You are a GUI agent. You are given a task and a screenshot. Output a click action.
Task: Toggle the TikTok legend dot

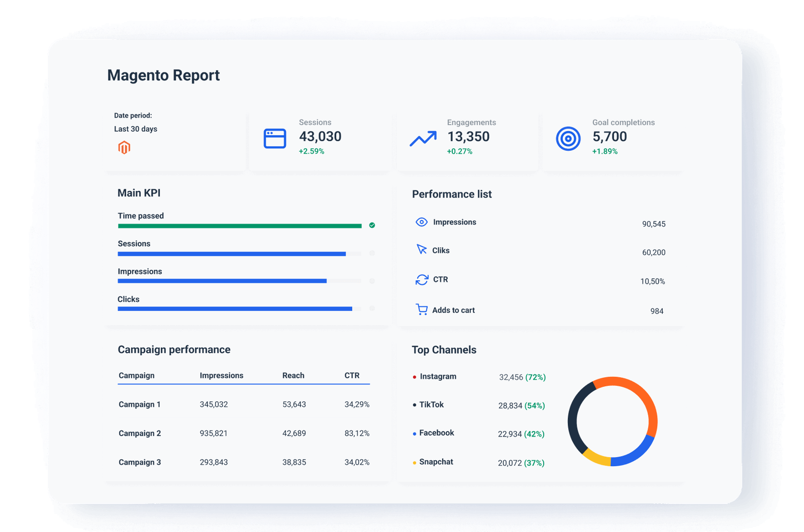coord(414,405)
